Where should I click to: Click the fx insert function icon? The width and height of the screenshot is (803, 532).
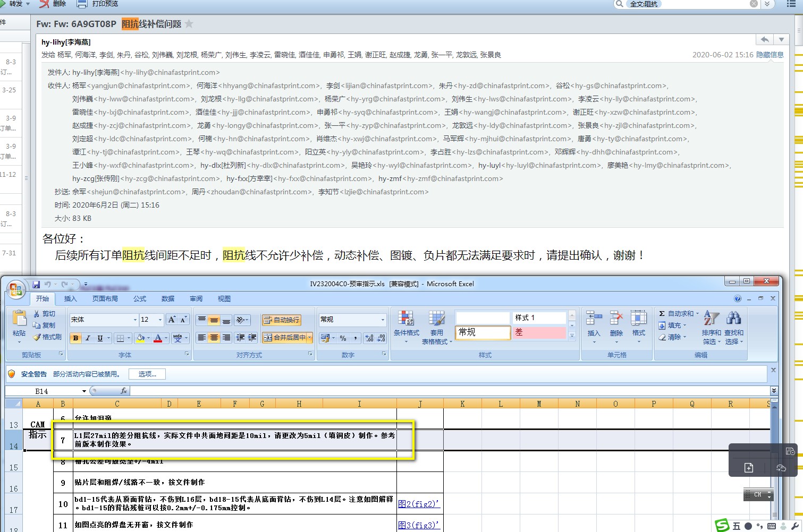point(124,391)
